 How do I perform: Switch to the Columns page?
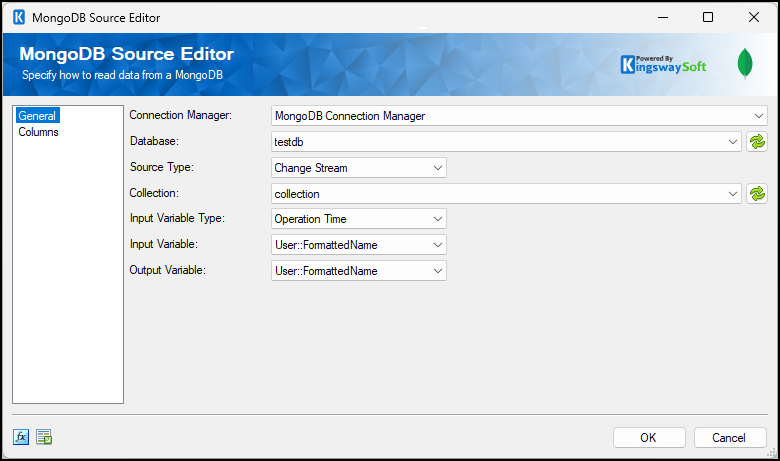click(x=38, y=132)
